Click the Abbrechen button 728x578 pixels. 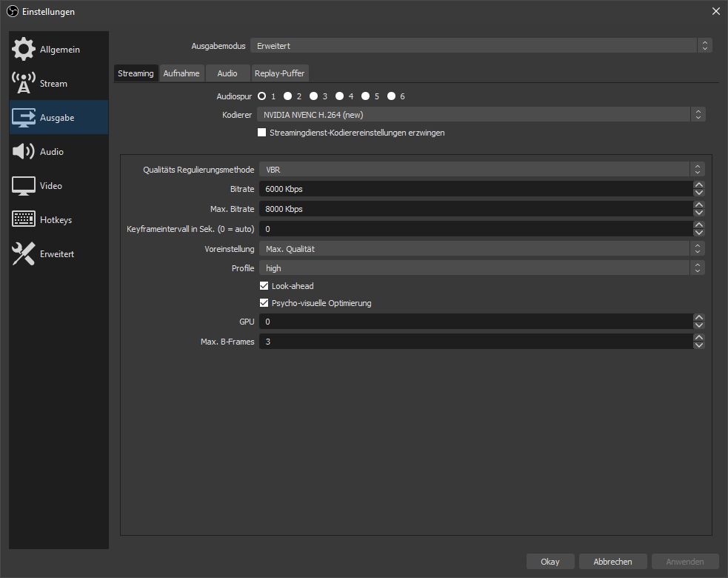612,561
